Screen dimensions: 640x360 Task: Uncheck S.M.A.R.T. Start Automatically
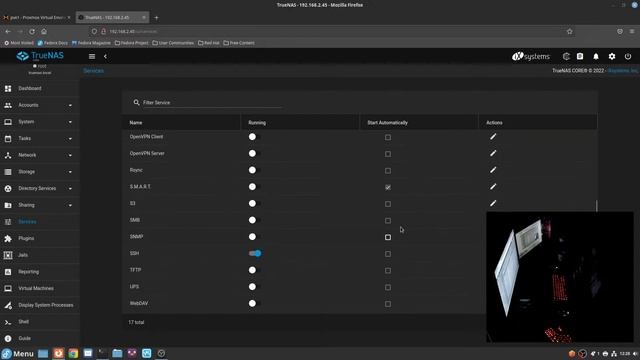[x=388, y=187]
